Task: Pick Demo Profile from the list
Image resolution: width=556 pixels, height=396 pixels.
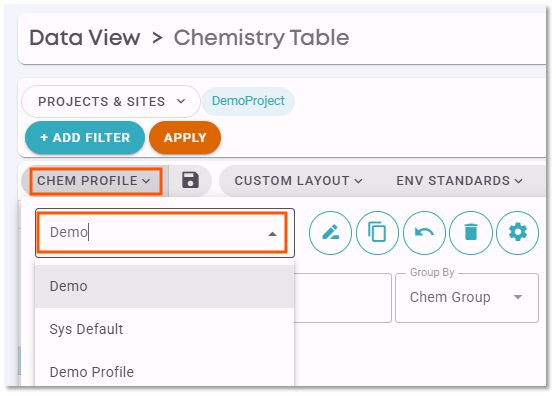Action: (164, 372)
